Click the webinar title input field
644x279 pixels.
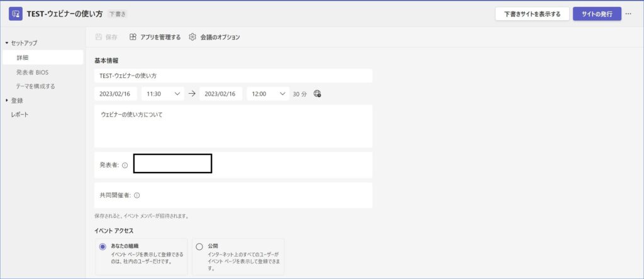[233, 76]
